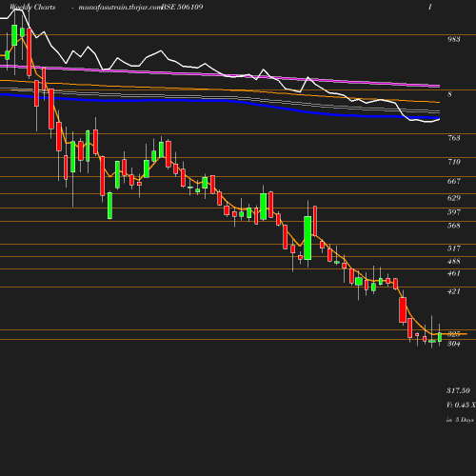Click the 421 price level label
The width and height of the screenshot is (476, 476).
click(454, 291)
